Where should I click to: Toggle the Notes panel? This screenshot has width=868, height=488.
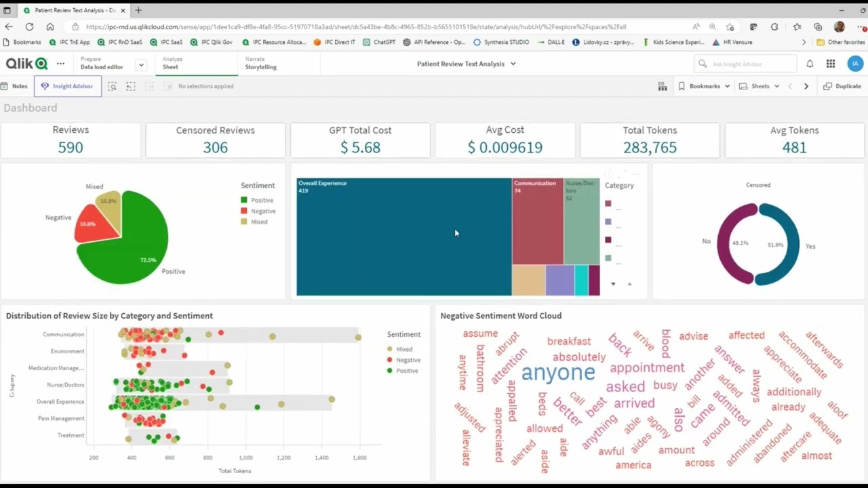[14, 86]
